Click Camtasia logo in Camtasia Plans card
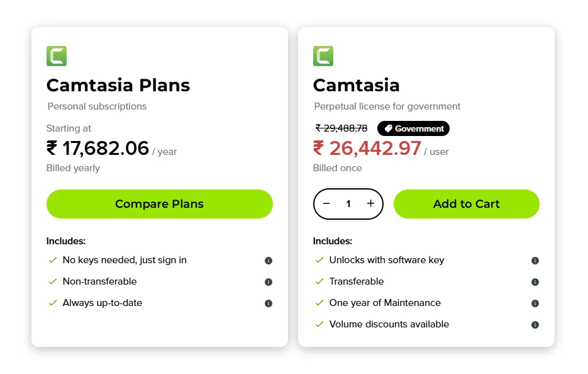This screenshot has height=374, width=588. point(57,56)
